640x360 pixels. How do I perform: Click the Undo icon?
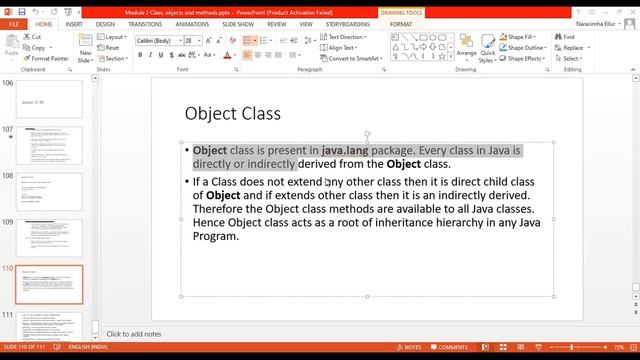(36, 12)
